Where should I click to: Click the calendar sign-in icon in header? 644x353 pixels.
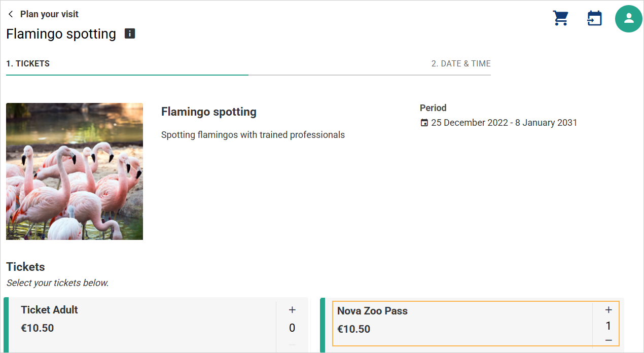594,18
